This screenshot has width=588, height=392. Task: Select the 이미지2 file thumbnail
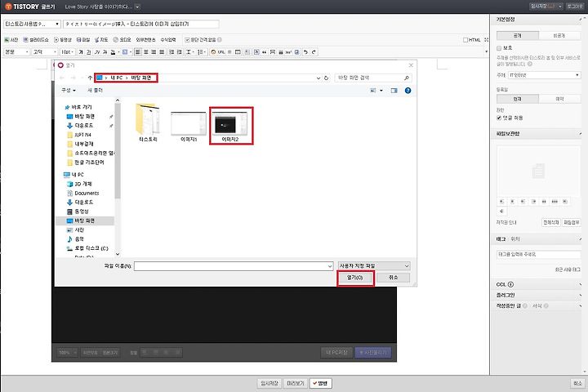[x=231, y=125]
